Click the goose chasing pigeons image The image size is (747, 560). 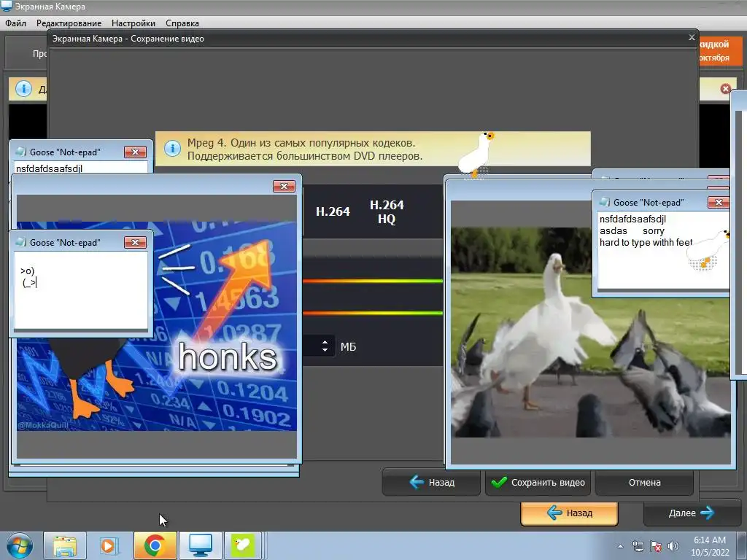pos(591,332)
